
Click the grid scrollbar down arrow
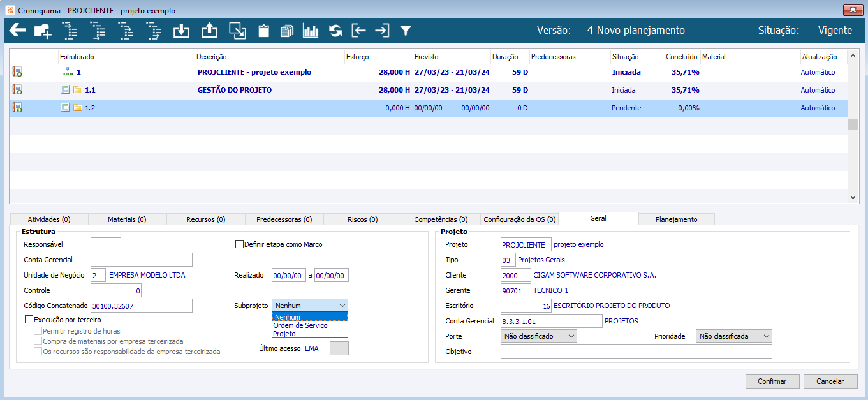coord(853,198)
